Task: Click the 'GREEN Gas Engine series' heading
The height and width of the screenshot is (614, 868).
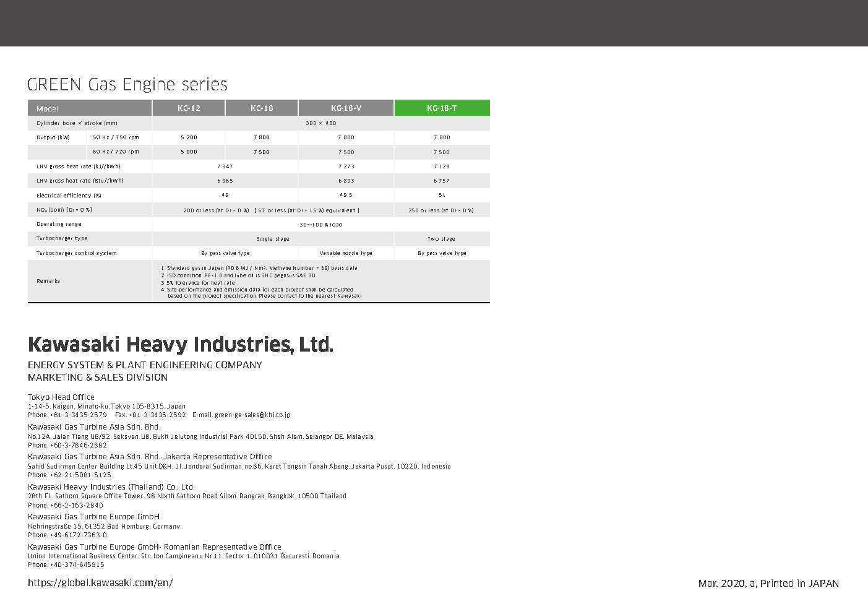Action: tap(127, 84)
